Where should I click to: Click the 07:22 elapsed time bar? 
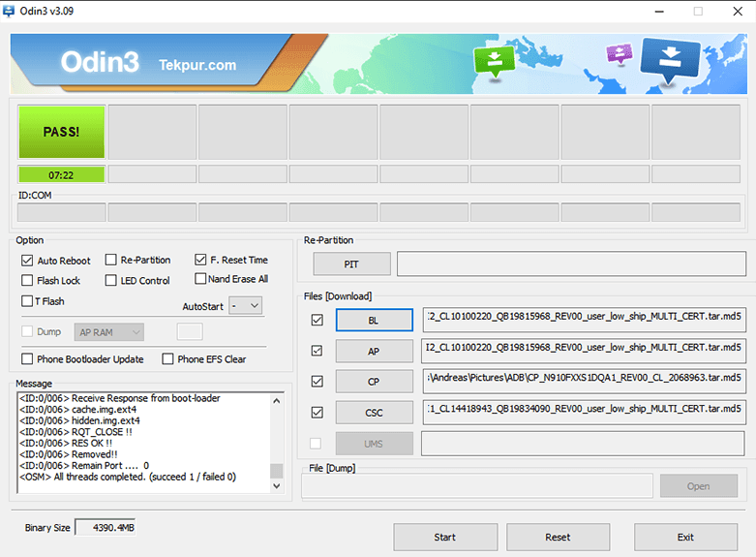[x=61, y=174]
